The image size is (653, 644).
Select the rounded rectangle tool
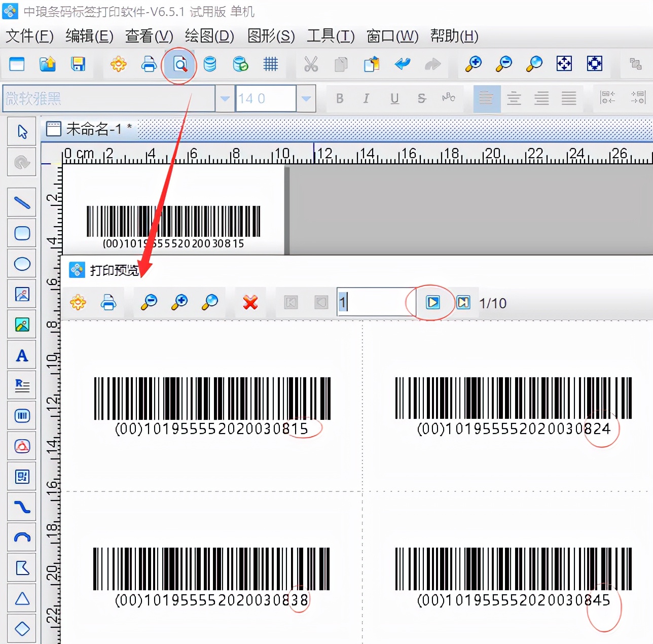click(x=22, y=233)
